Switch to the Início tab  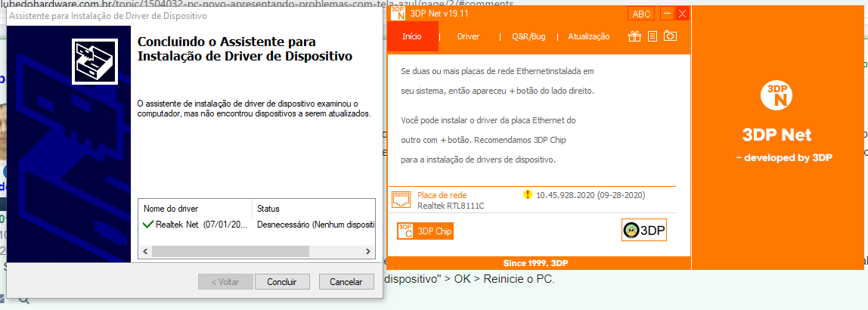click(412, 36)
